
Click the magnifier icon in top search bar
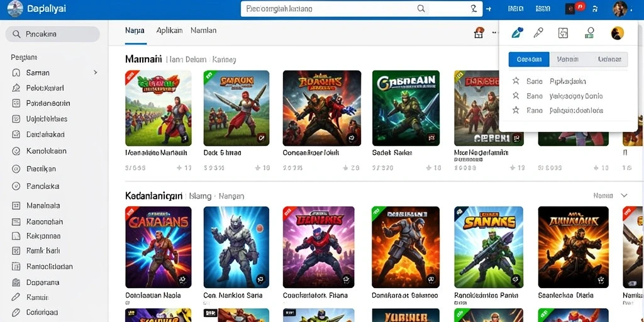421,8
